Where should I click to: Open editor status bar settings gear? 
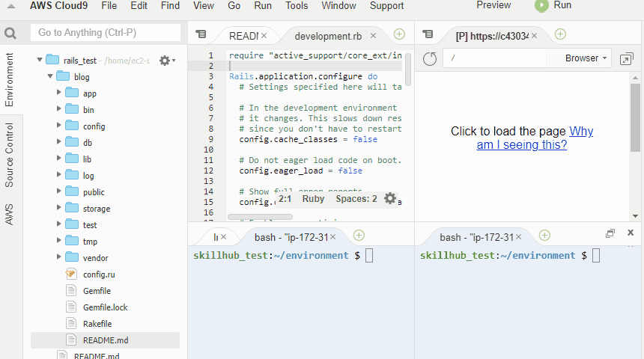(x=389, y=199)
